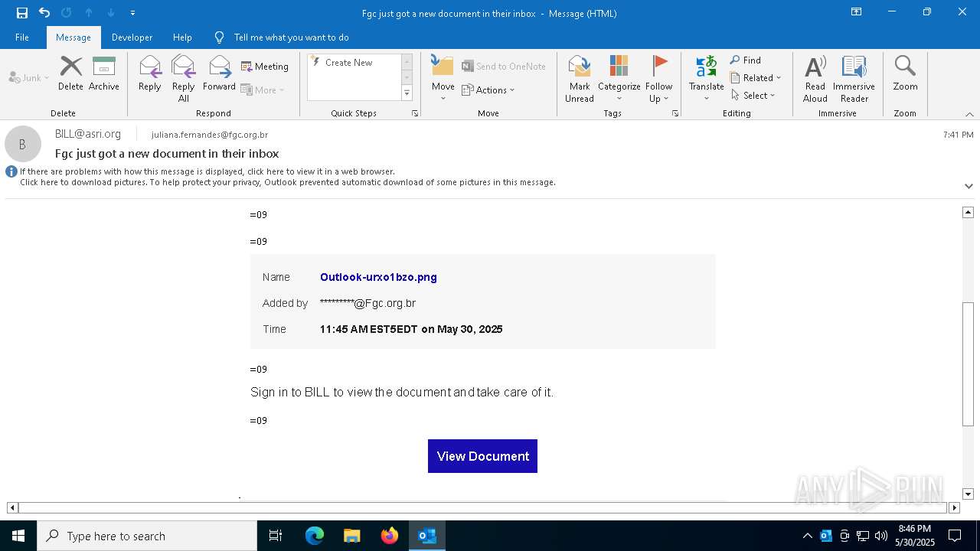Viewport: 980px width, 551px height.
Task: Click the View Document button
Action: point(482,456)
